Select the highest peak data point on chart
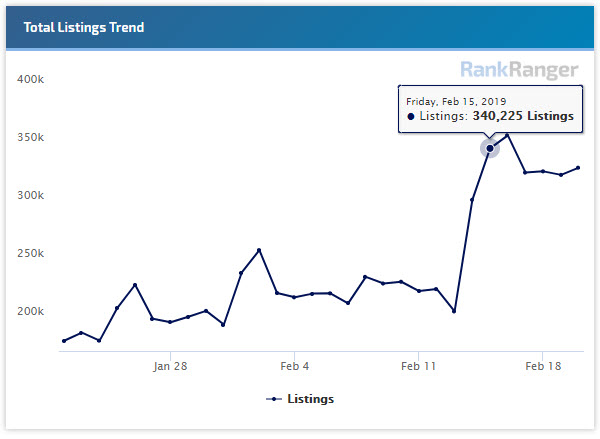The height and width of the screenshot is (439, 600). (507, 135)
